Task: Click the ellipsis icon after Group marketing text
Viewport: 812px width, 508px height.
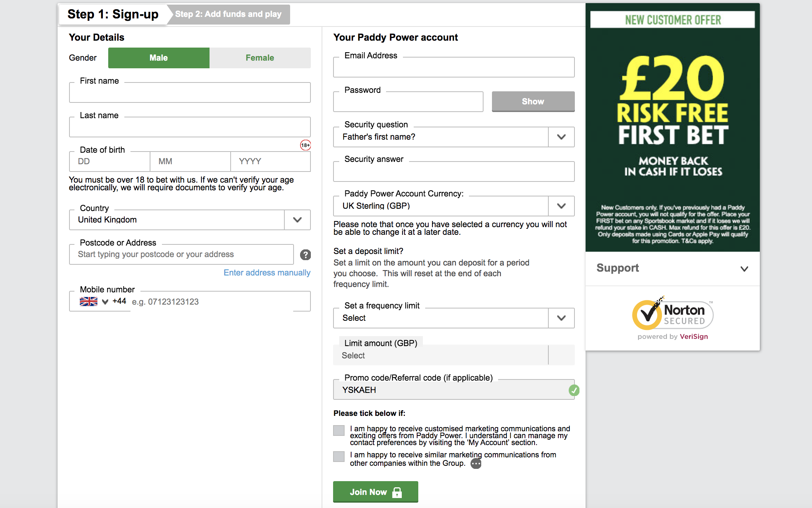Action: [x=476, y=463]
